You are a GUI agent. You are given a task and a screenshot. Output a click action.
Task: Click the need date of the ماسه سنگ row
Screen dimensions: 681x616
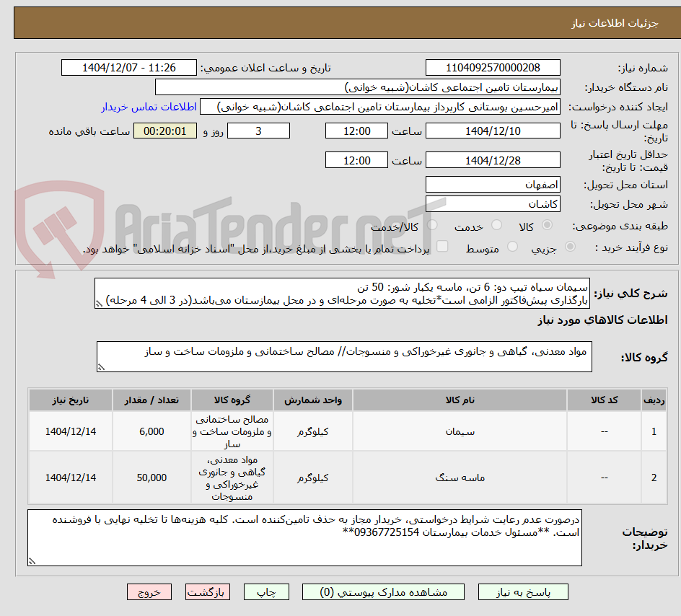pos(71,478)
